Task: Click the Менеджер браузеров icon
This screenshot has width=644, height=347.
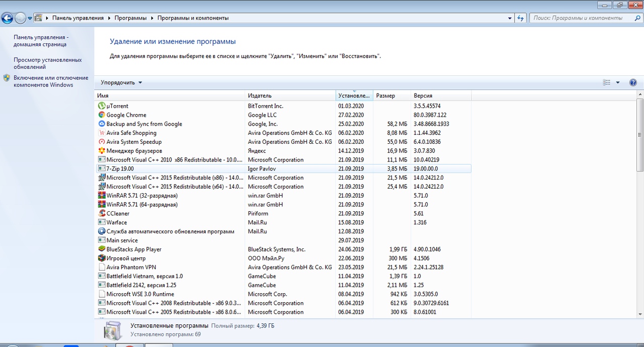Action: pos(102,151)
